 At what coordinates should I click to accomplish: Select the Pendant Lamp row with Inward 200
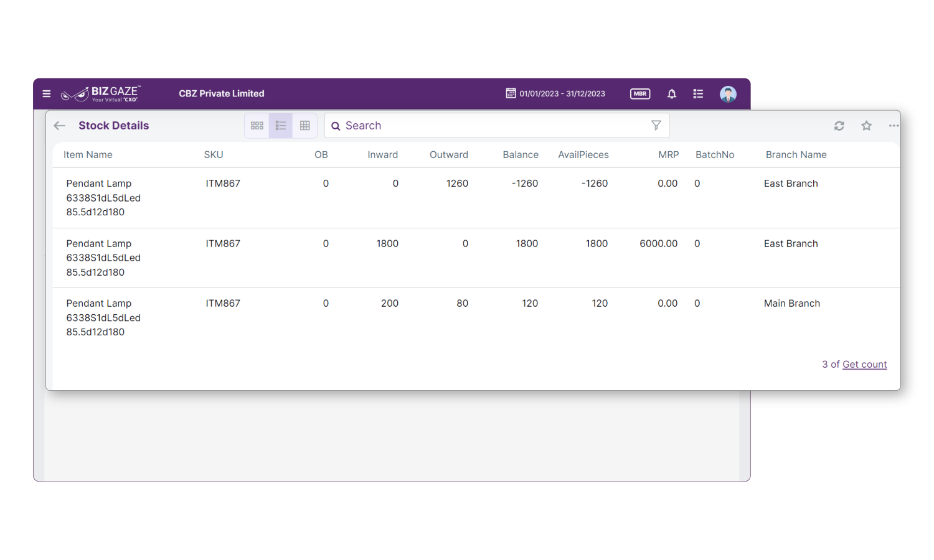pyautogui.click(x=476, y=318)
